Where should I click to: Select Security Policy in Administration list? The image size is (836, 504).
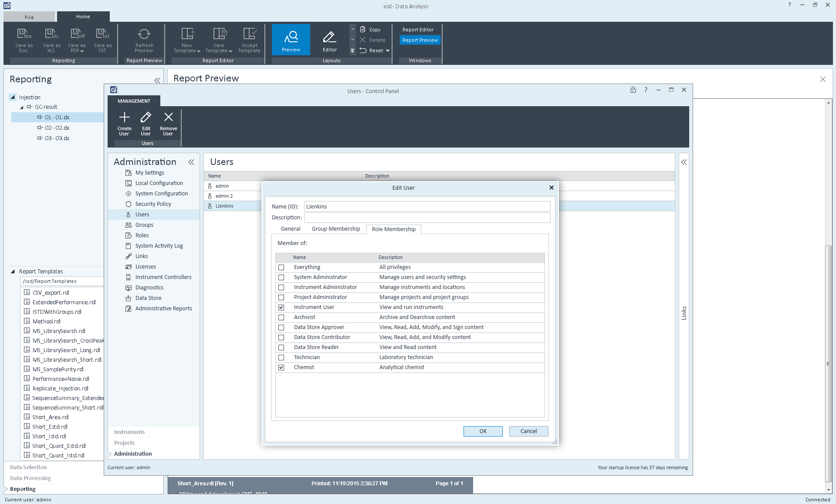point(153,204)
